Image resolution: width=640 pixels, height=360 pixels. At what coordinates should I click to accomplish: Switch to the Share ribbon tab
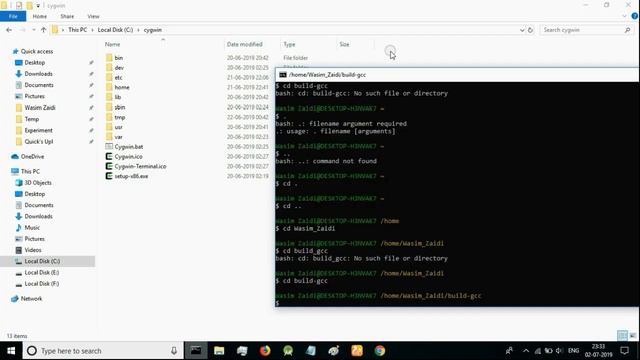coord(67,16)
